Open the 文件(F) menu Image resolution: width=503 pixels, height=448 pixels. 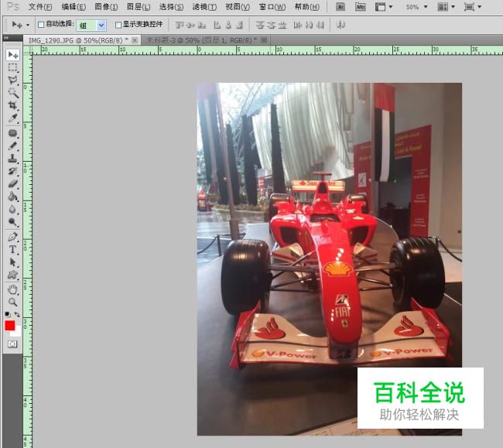(40, 7)
